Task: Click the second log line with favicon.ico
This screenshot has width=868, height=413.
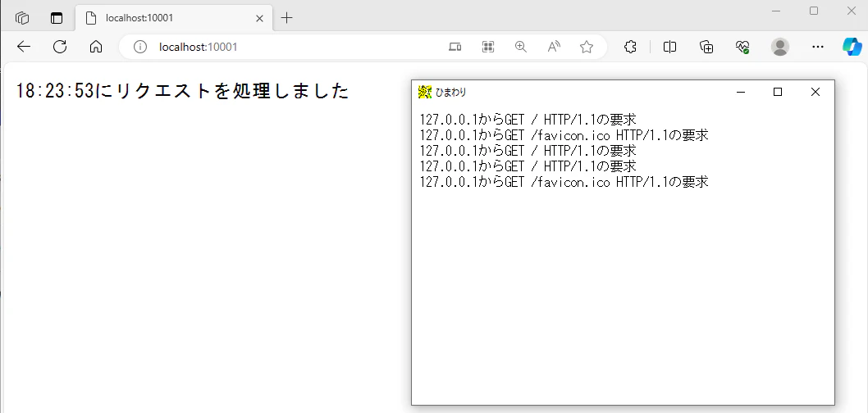Action: pyautogui.click(x=564, y=135)
